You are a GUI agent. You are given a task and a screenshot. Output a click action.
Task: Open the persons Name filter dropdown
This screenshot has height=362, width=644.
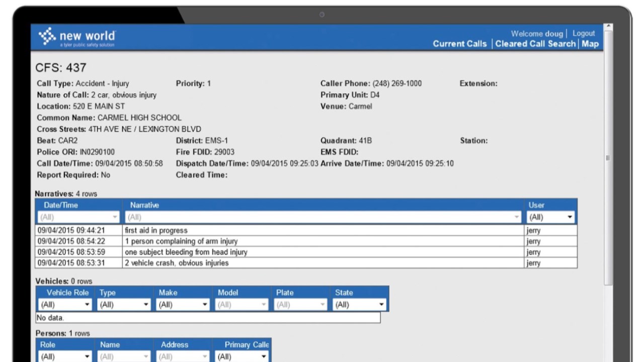pos(124,356)
